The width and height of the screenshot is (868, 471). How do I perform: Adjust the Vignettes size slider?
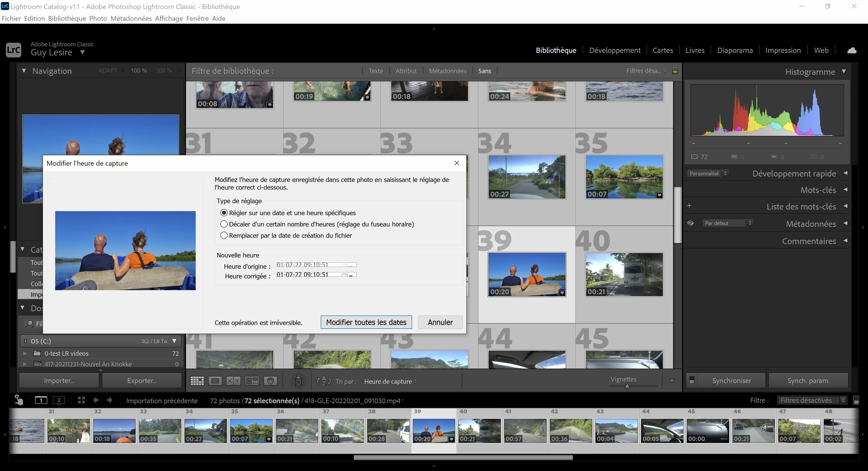[x=627, y=386]
